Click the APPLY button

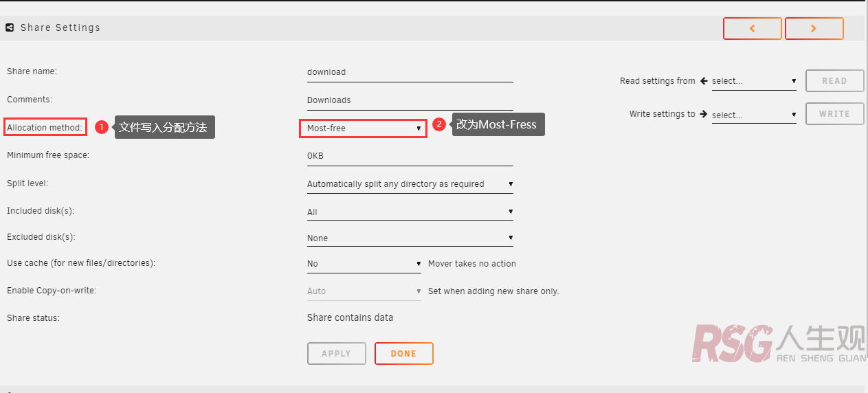tap(337, 354)
